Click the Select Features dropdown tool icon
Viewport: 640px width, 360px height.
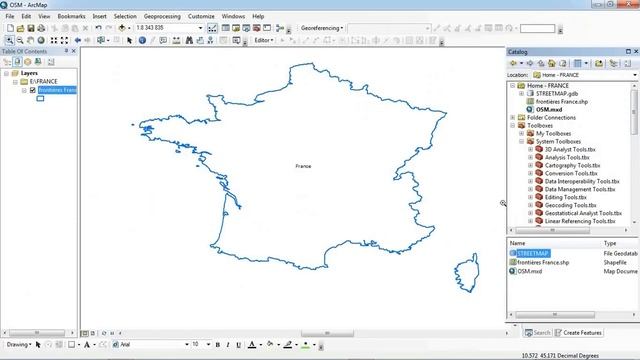[x=101, y=40]
